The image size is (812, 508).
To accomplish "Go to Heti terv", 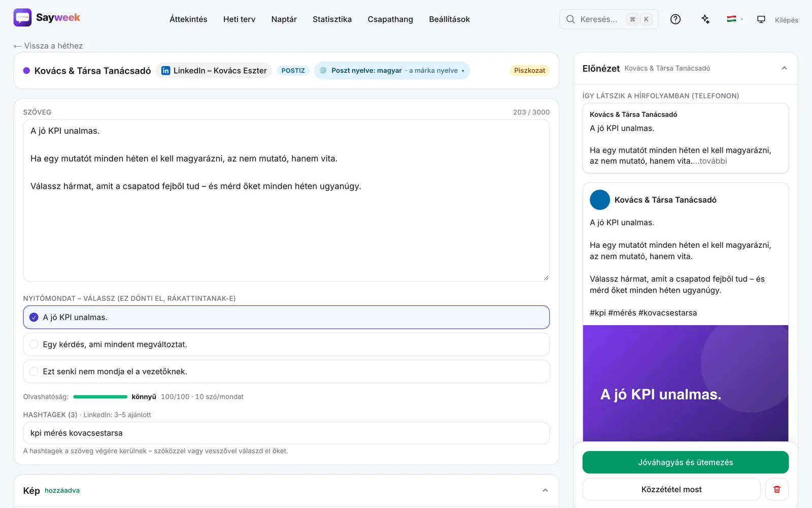I will 239,19.
